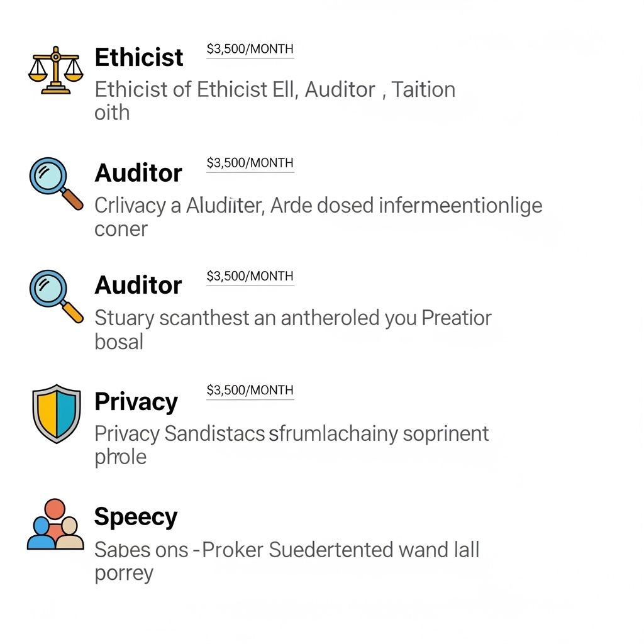Click the word "Taition" in the Ethicist description
This screenshot has width=644, height=644.
point(423,90)
